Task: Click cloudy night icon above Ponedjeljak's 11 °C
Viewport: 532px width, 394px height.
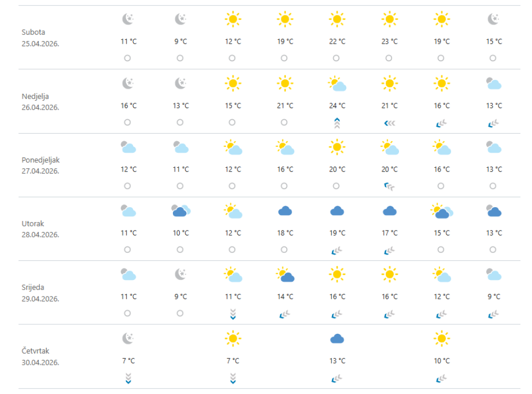Action: (180, 147)
